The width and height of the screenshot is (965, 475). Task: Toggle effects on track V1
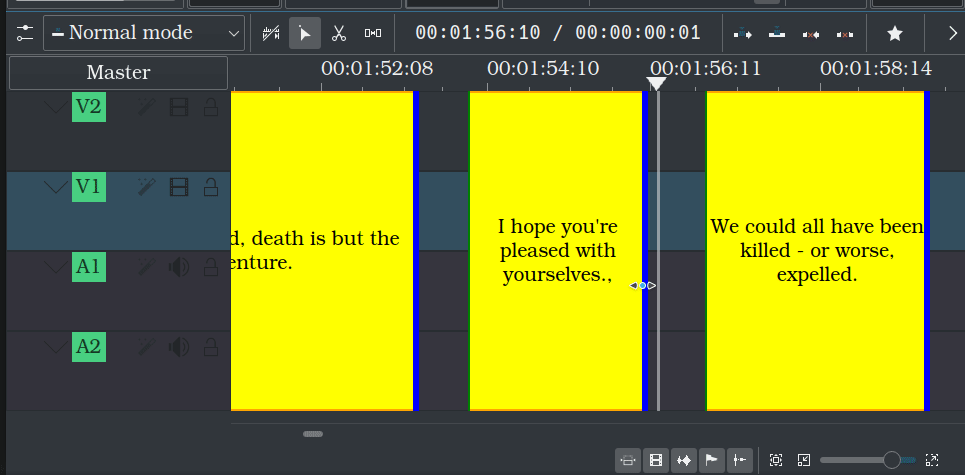coord(146,187)
